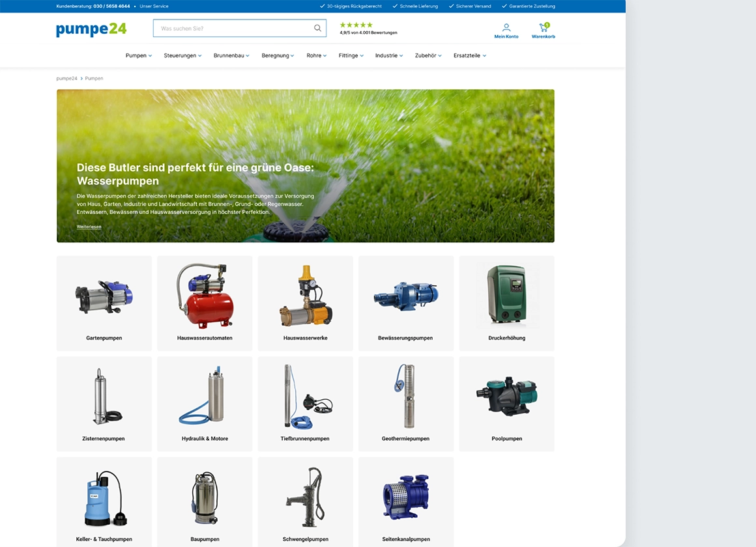Click the search magnifier icon

[x=317, y=28]
